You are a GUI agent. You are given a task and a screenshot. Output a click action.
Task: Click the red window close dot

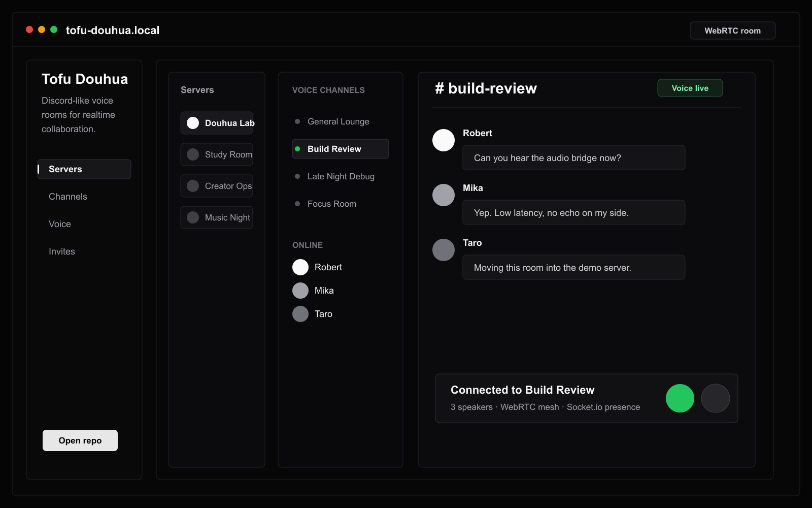click(29, 29)
